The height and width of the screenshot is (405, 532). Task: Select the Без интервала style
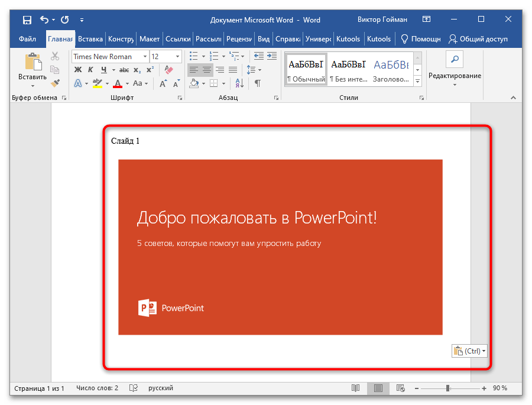pyautogui.click(x=349, y=70)
